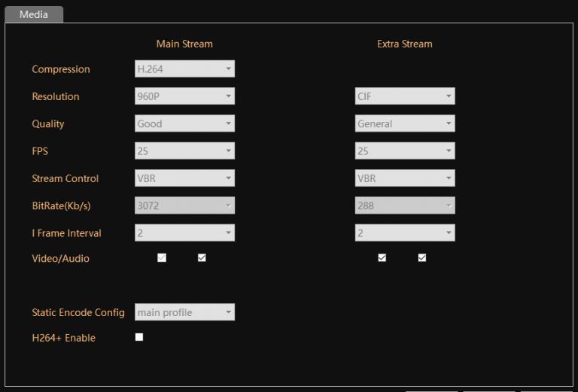578x392 pixels.
Task: Expand the Extra Stream Quality dropdown showing General
Action: pos(405,124)
